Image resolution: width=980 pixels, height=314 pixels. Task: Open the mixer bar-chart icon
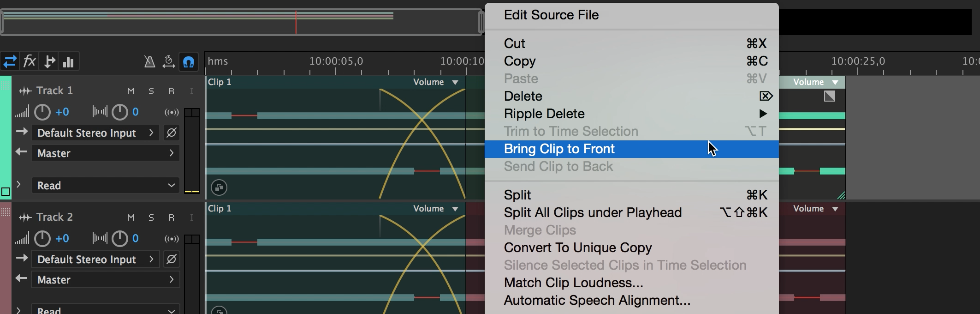click(x=68, y=61)
